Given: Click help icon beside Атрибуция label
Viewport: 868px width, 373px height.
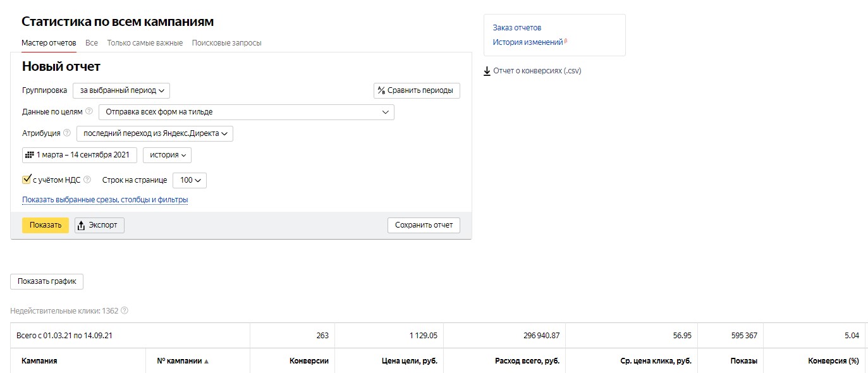Looking at the screenshot, I should point(67,133).
